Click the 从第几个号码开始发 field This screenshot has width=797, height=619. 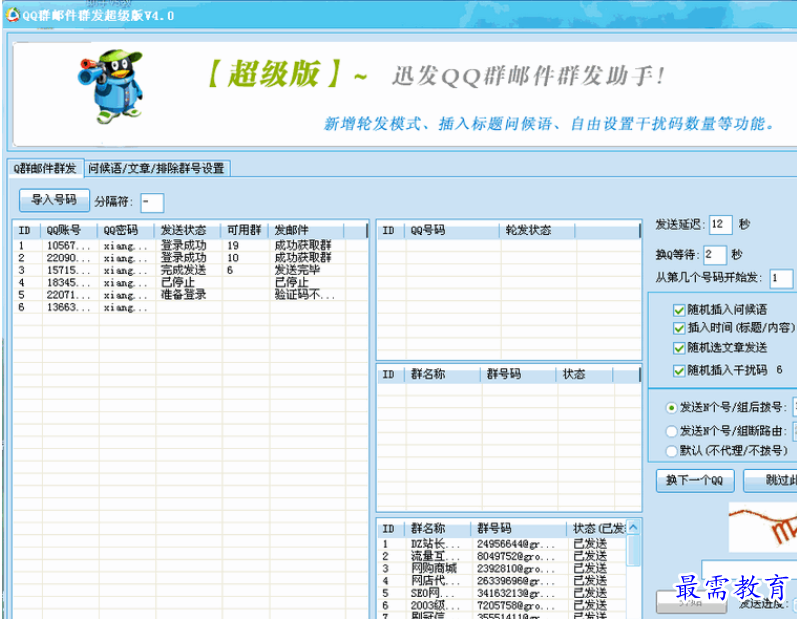click(781, 278)
